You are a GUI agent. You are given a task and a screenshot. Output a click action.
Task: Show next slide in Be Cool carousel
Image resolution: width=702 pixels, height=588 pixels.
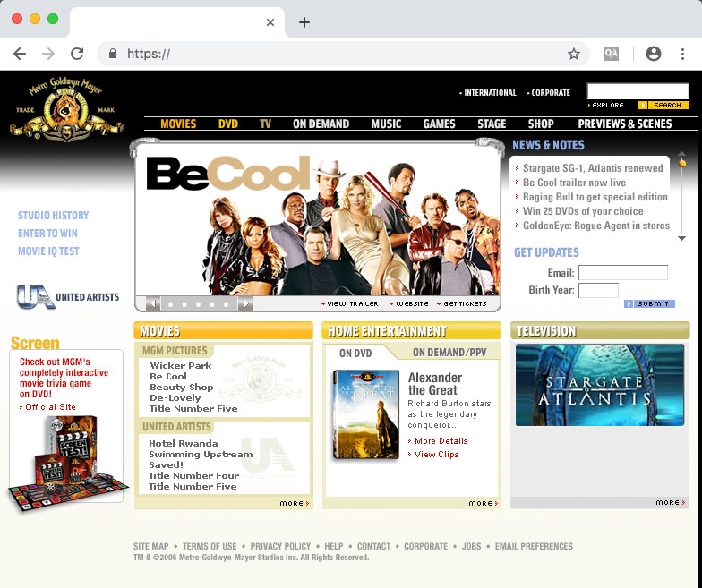[x=245, y=304]
